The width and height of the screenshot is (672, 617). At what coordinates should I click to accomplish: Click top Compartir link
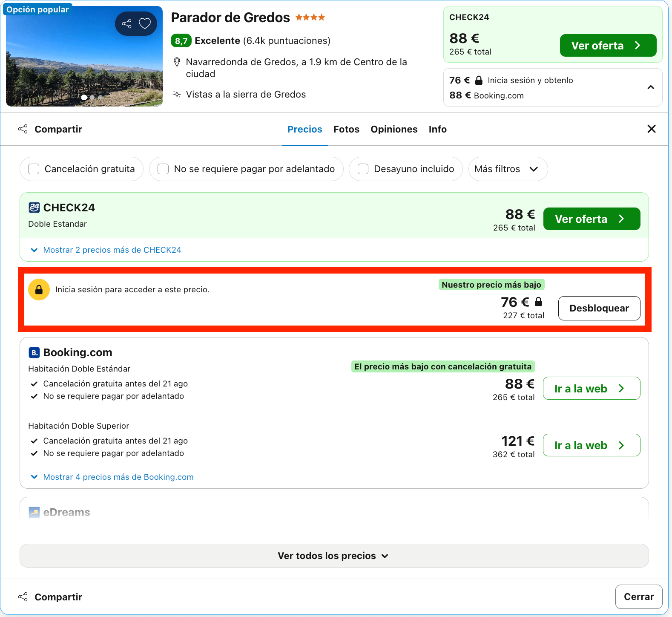pyautogui.click(x=58, y=129)
